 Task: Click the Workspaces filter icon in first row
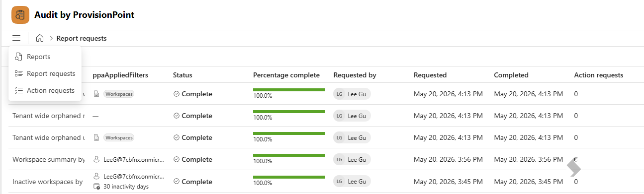pyautogui.click(x=96, y=94)
